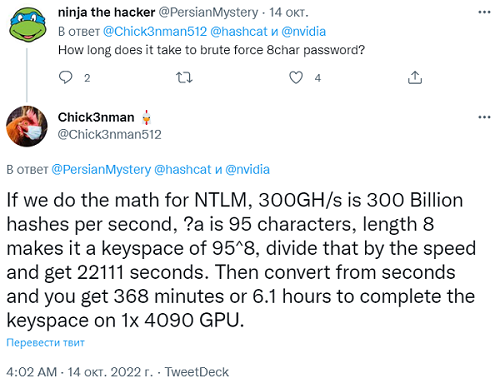Open Chick3nman's chicken profile picture
The image size is (500, 388).
point(27,126)
